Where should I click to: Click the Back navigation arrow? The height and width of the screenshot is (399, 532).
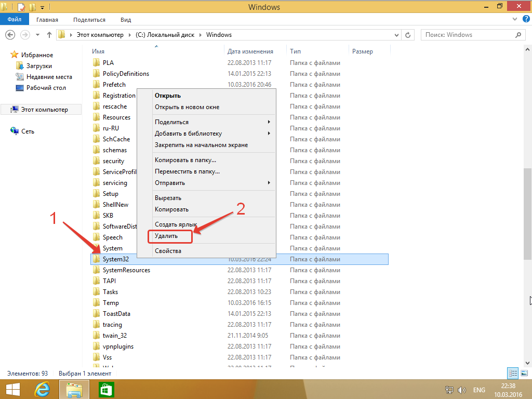point(10,35)
